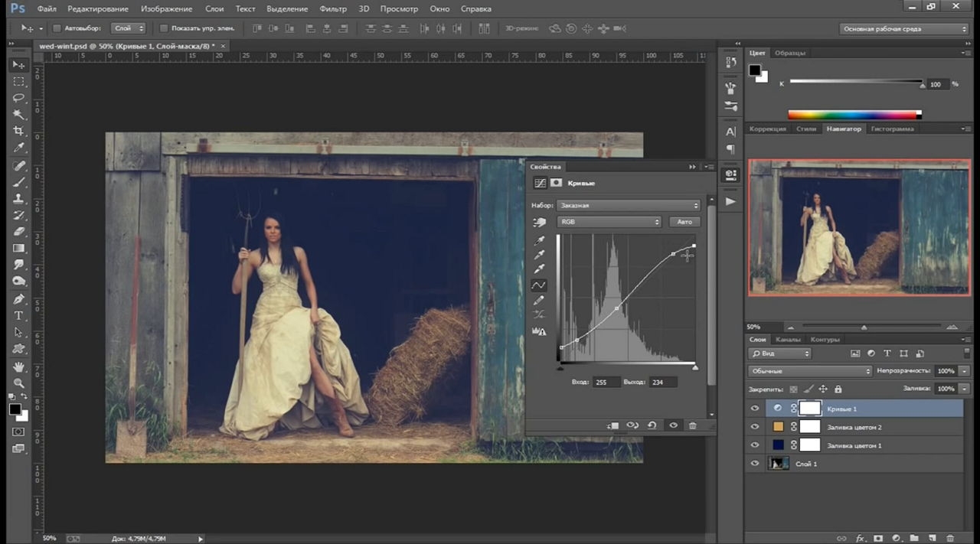Select the Zoom tool

point(18,383)
